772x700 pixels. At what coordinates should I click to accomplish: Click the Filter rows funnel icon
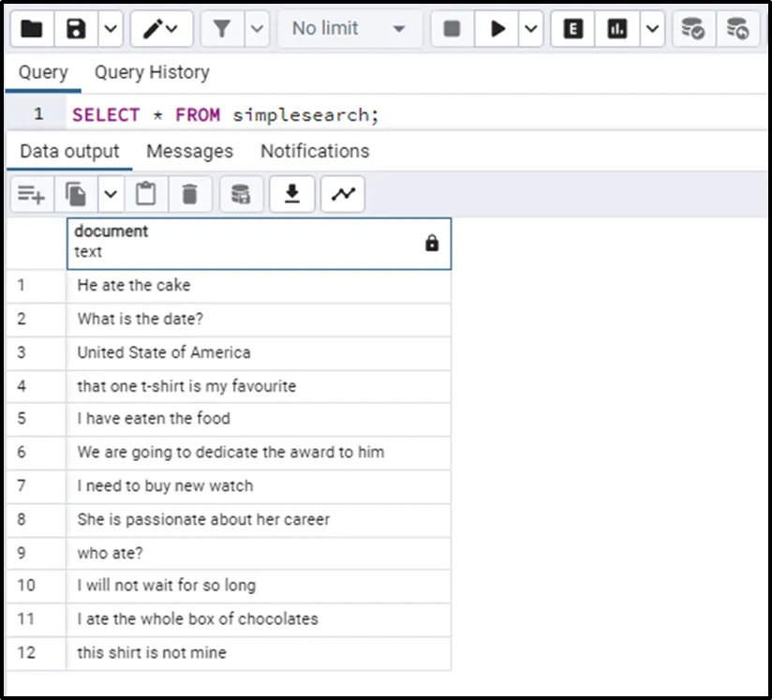pos(222,29)
